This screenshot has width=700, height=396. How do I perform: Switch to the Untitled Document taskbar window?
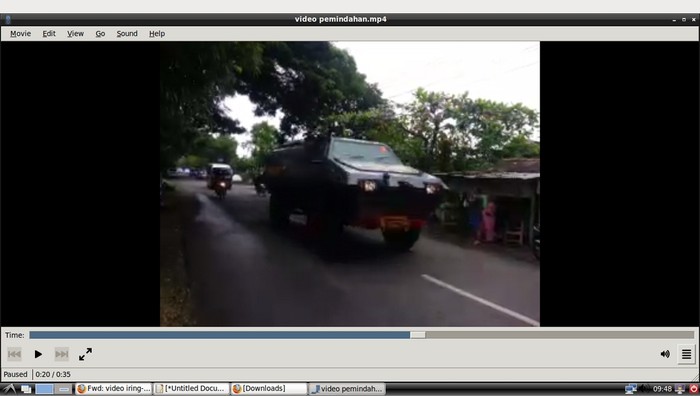pos(192,389)
